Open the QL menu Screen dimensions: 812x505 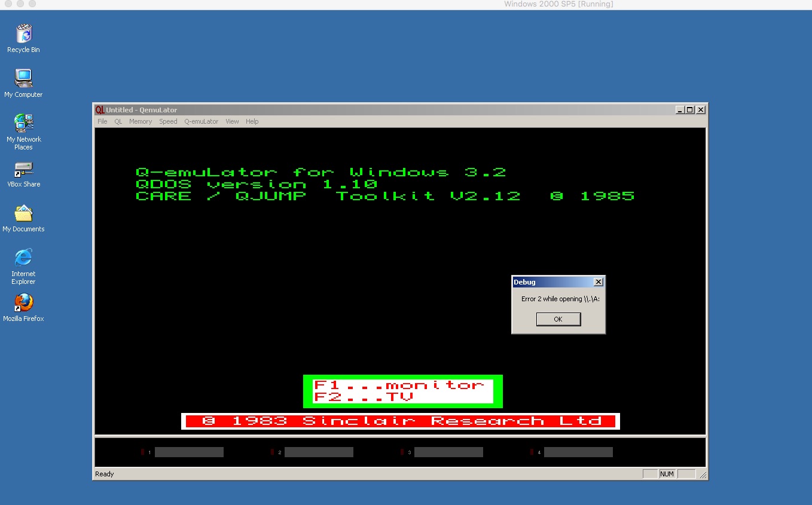pos(118,121)
